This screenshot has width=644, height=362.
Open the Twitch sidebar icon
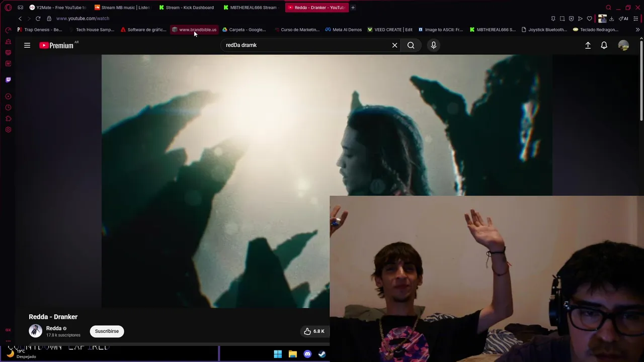click(x=8, y=79)
